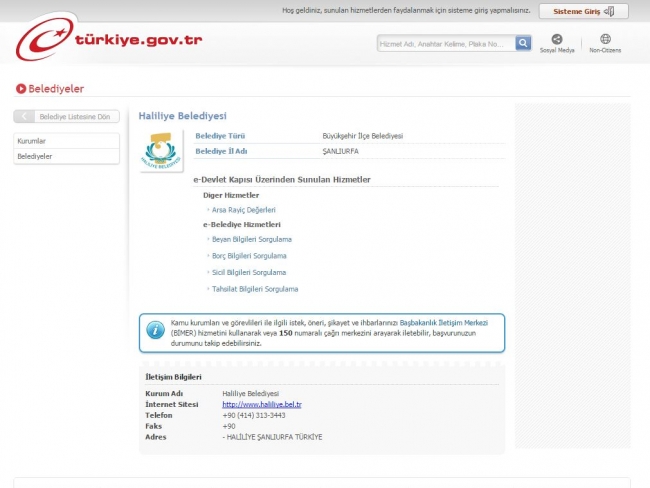Viewport: 650px width, 488px height.
Task: Click the Haliliye Belediyesi heading
Action: point(182,116)
